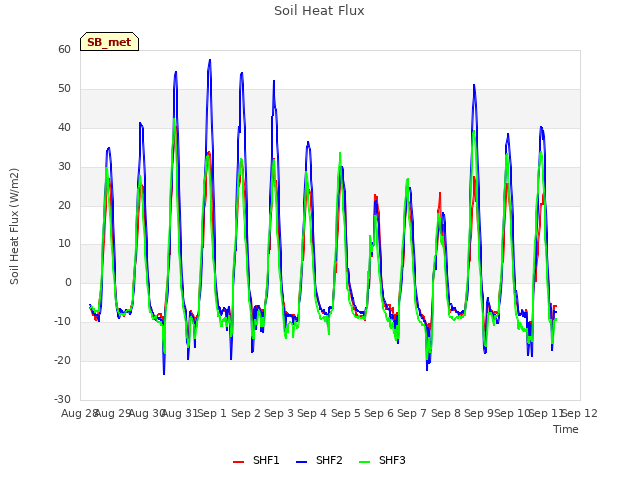Click the Sep 12 x-axis label
The width and height of the screenshot is (640, 480).
580,413
